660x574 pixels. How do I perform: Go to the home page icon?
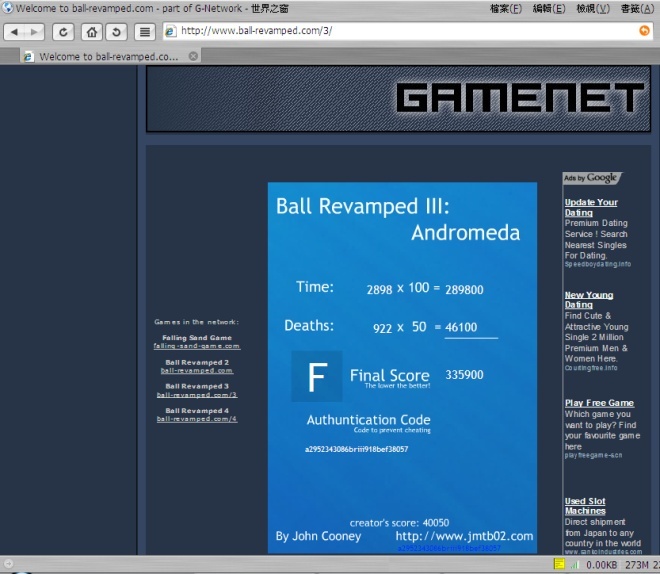[x=92, y=32]
